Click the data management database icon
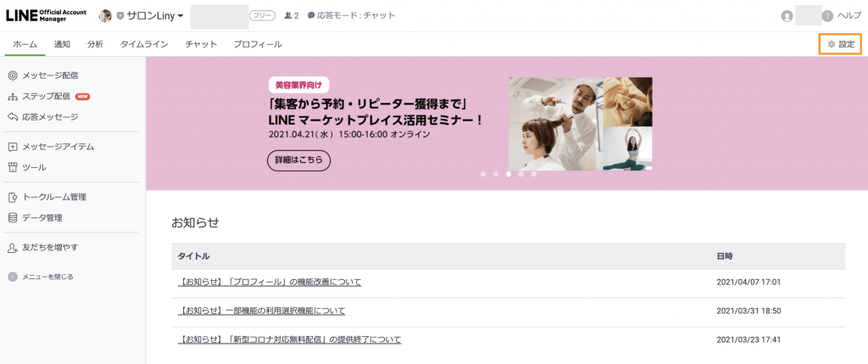This screenshot has height=364, width=868. click(13, 217)
